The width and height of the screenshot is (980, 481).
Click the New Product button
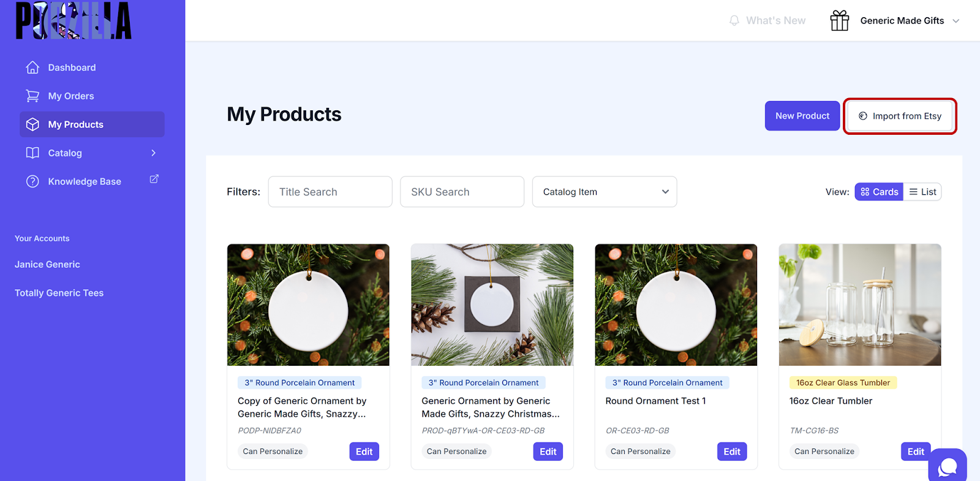tap(802, 116)
